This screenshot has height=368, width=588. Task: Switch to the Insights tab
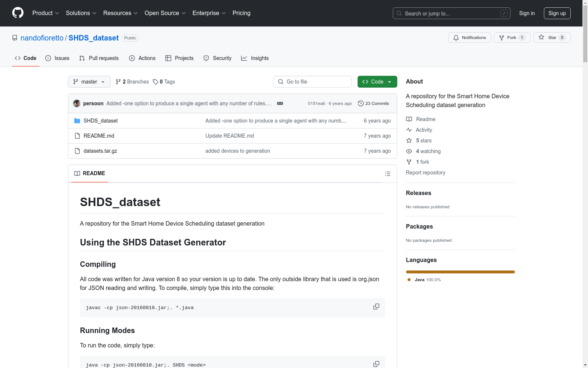click(x=255, y=58)
